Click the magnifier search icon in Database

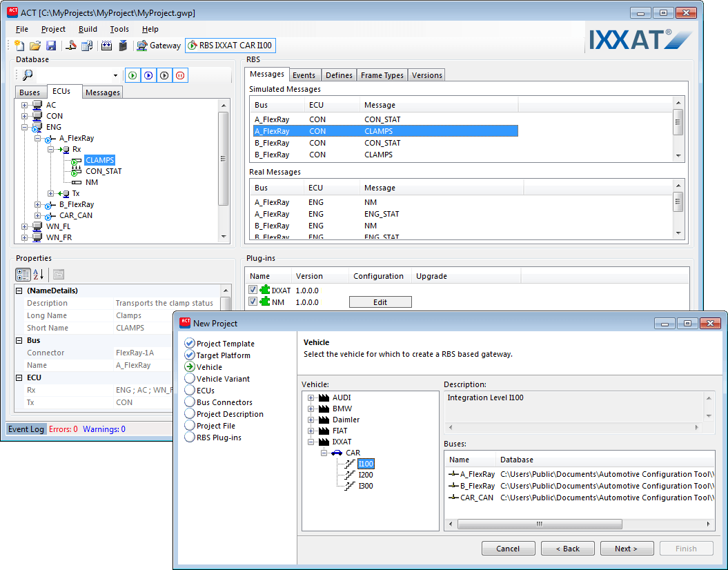(x=28, y=75)
